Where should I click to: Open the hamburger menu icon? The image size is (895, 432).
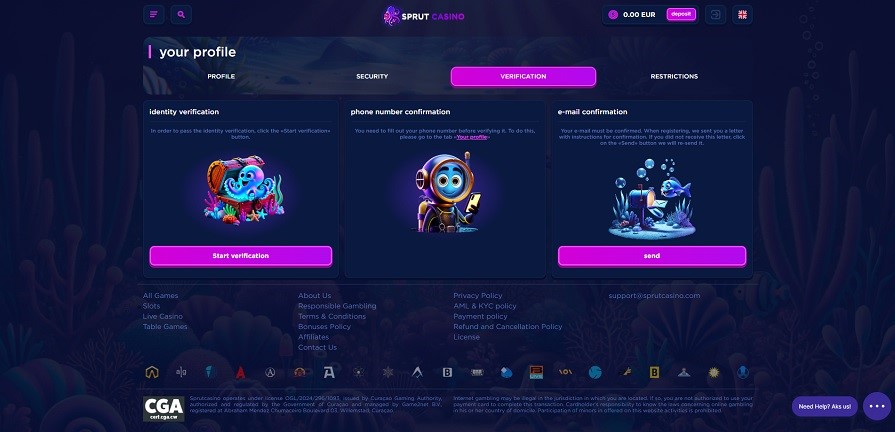(x=154, y=15)
